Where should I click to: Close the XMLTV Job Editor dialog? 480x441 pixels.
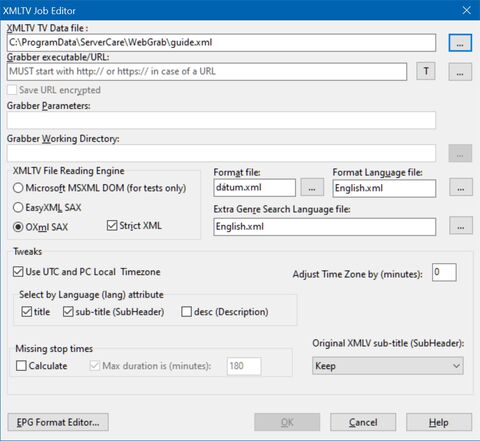click(x=466, y=10)
